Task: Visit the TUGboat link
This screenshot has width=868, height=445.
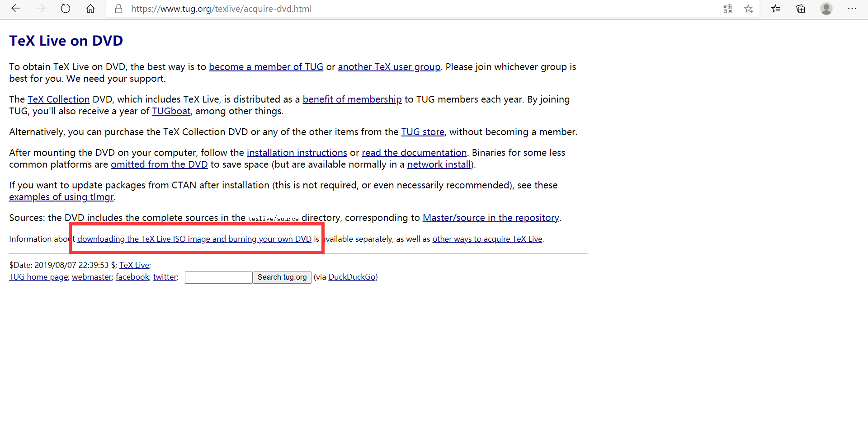Action: 171,111
